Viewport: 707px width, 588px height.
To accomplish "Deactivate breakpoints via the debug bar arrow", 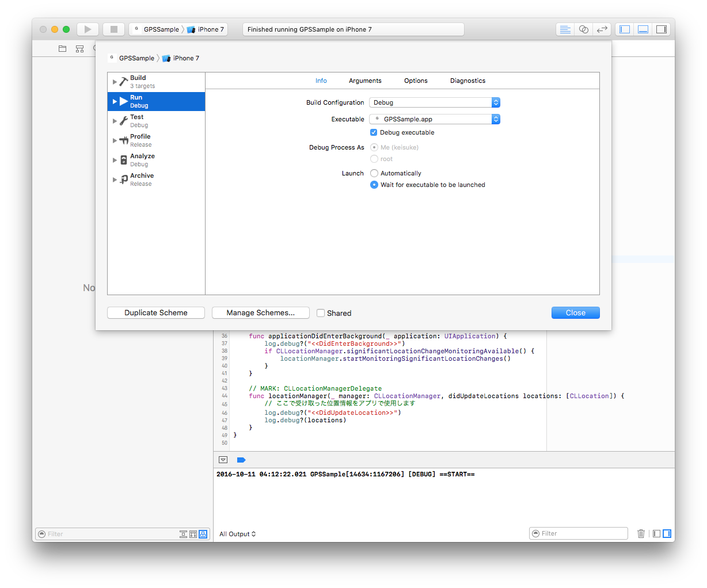I will coord(241,460).
